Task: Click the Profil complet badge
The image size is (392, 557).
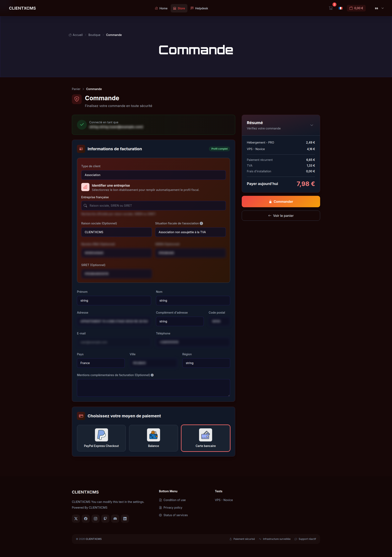Action: [219, 149]
